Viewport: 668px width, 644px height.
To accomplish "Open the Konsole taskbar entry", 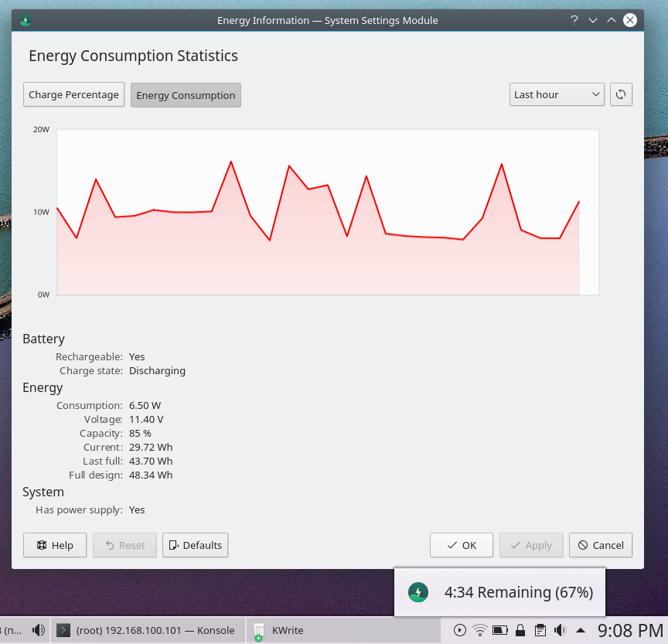I will (x=148, y=630).
